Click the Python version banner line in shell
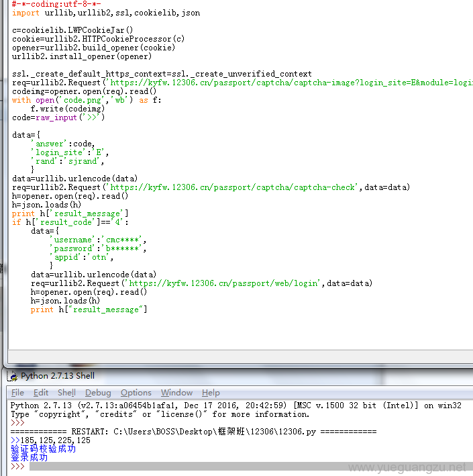 [235, 406]
